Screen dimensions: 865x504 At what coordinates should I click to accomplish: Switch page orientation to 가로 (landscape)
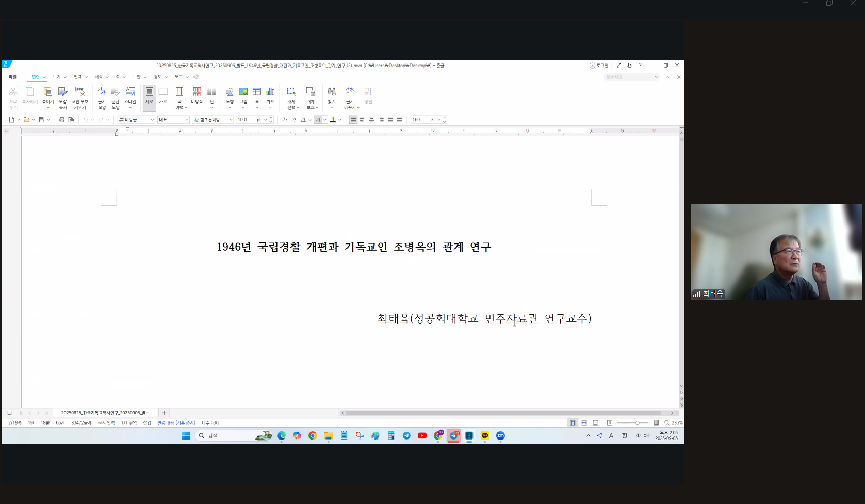(163, 96)
